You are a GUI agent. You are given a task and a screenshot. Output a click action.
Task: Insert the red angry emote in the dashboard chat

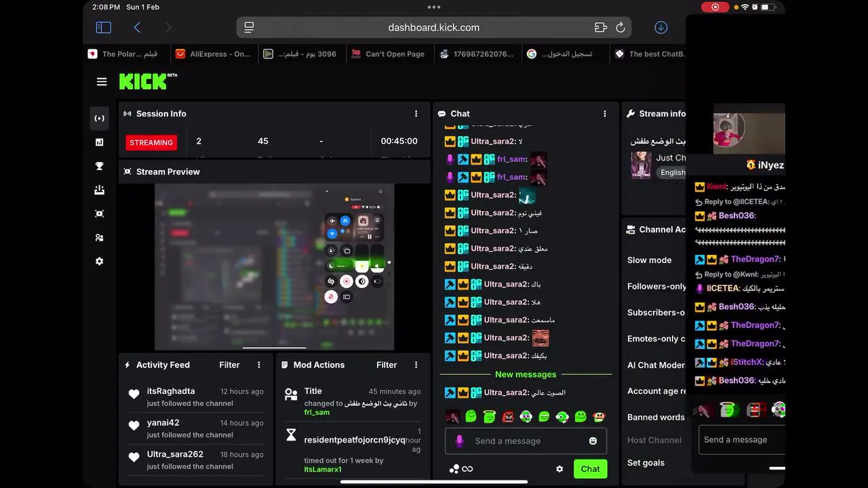[x=508, y=417]
